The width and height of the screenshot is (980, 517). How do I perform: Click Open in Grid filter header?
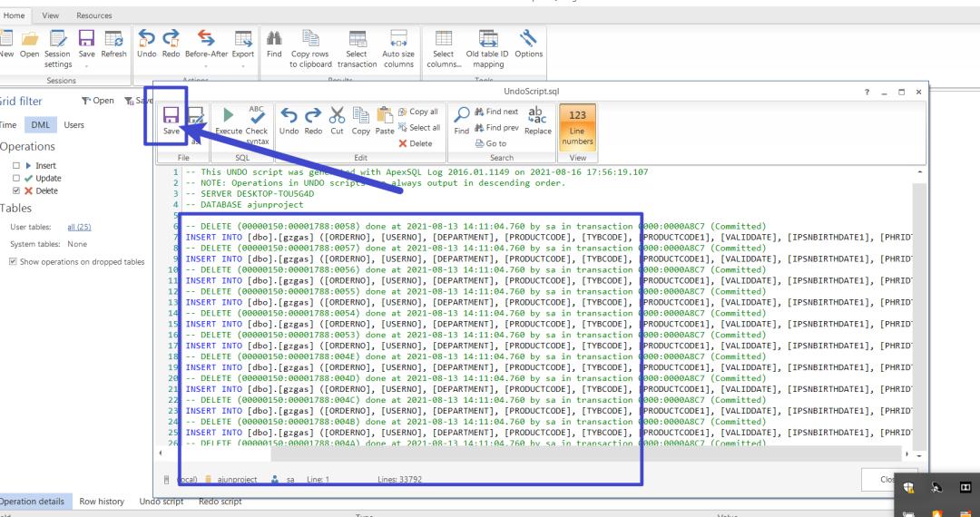point(97,101)
